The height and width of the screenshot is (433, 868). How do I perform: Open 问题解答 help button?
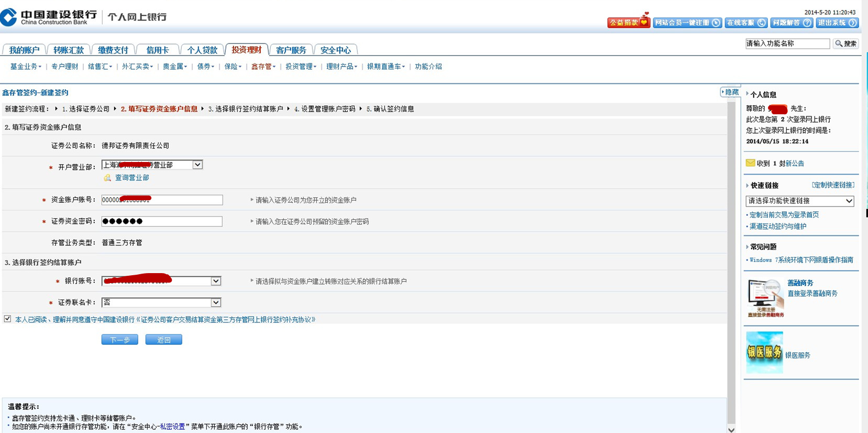click(792, 23)
